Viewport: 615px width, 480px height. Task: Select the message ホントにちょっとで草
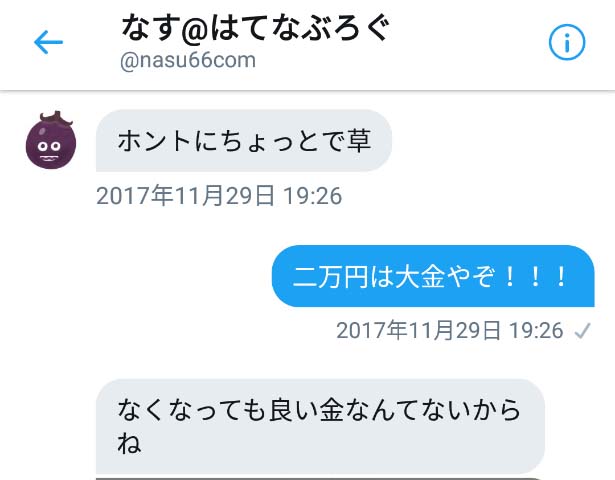244,141
